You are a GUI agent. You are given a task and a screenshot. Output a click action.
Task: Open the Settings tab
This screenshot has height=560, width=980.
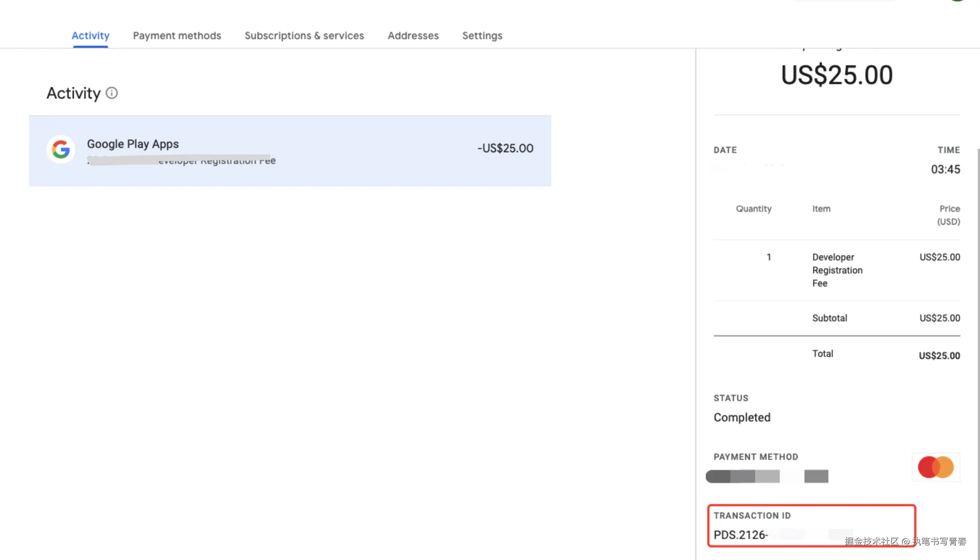482,36
